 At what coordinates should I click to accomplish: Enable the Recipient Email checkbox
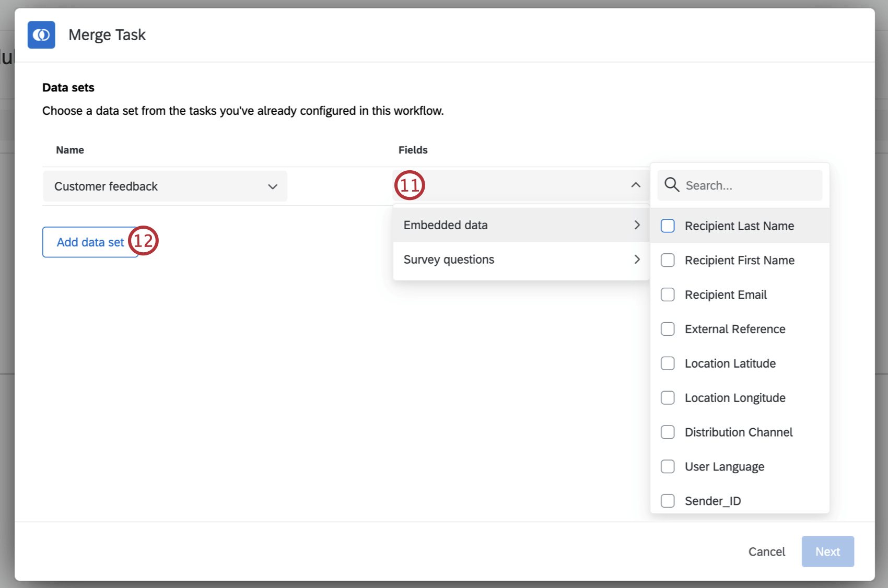coord(668,295)
